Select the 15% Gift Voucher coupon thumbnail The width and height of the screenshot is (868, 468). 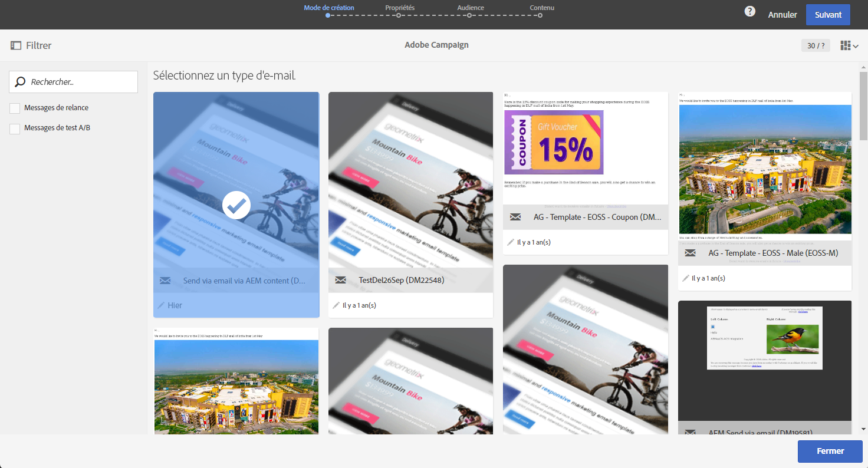[x=554, y=142]
